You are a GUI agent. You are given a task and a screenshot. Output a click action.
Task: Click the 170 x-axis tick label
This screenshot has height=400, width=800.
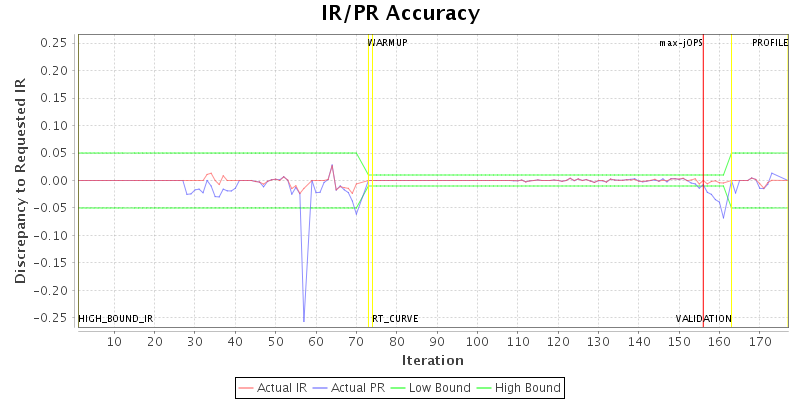pyautogui.click(x=760, y=342)
